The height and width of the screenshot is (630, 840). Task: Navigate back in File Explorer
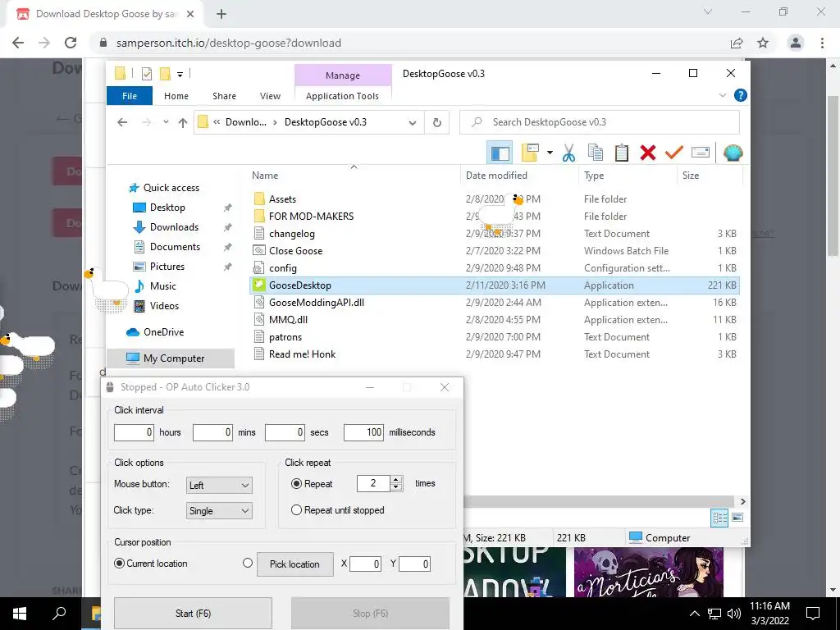[122, 122]
